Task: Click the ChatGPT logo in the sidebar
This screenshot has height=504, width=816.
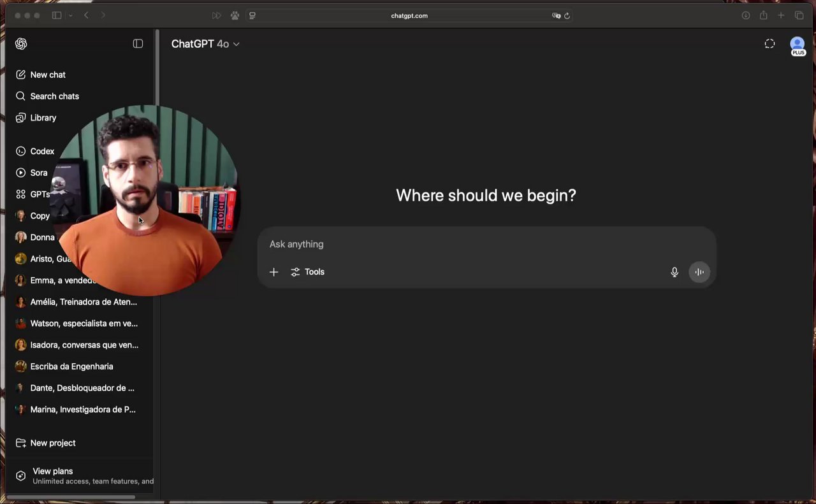Action: point(21,44)
